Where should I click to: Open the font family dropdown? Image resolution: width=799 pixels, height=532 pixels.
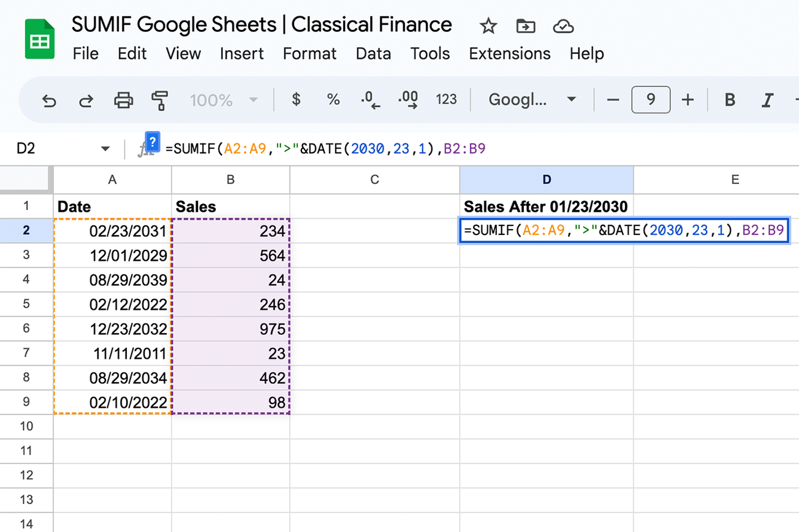pos(531,99)
